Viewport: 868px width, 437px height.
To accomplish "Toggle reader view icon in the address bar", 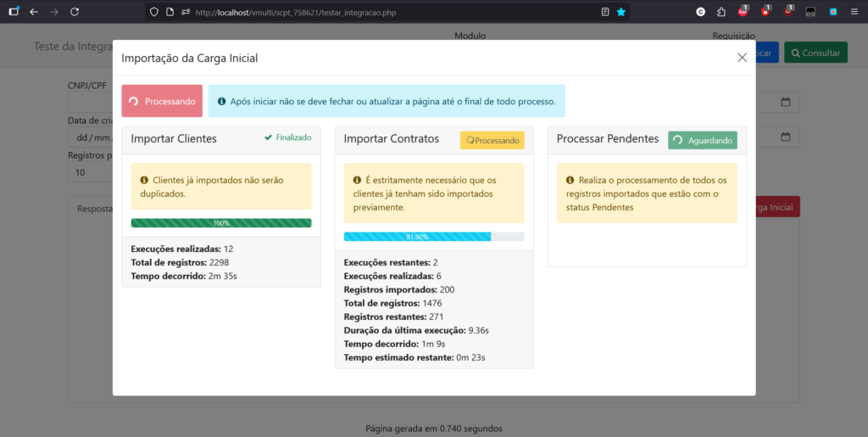I will pyautogui.click(x=604, y=12).
